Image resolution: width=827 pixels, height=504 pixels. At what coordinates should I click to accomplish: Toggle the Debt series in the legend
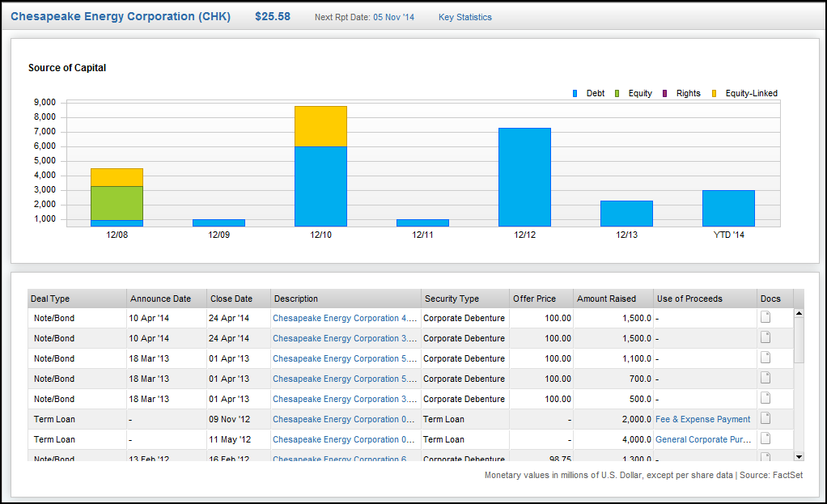point(589,93)
